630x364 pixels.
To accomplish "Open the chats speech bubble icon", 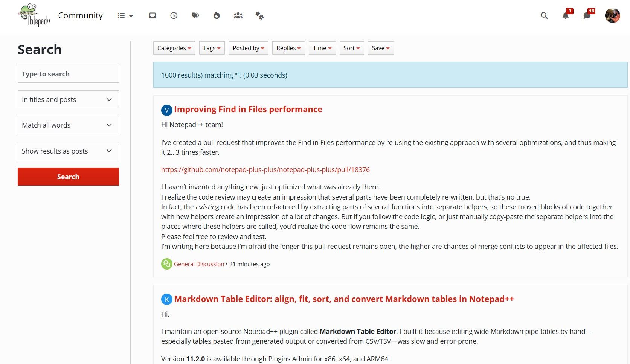I will pos(587,15).
